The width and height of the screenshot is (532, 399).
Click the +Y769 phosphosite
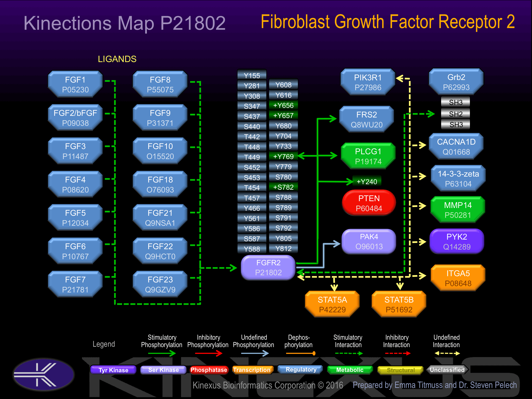click(283, 156)
